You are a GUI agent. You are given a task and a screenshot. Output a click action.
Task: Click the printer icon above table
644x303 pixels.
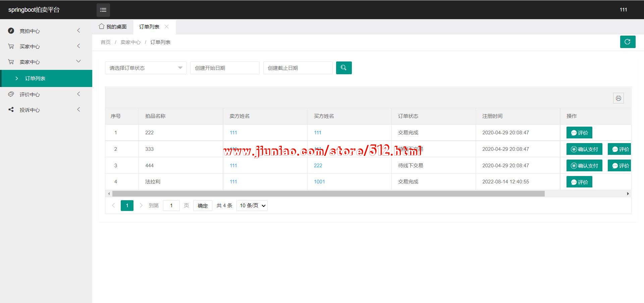tap(618, 98)
